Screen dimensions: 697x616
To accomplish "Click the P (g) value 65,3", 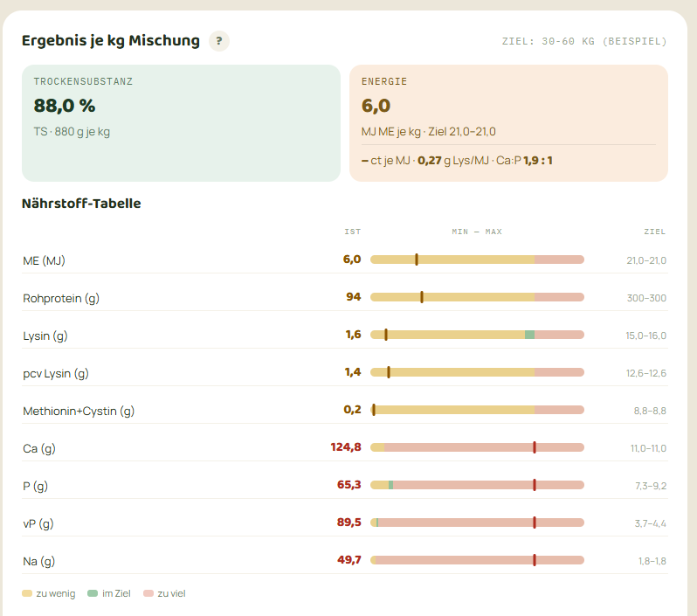I will 349,484.
